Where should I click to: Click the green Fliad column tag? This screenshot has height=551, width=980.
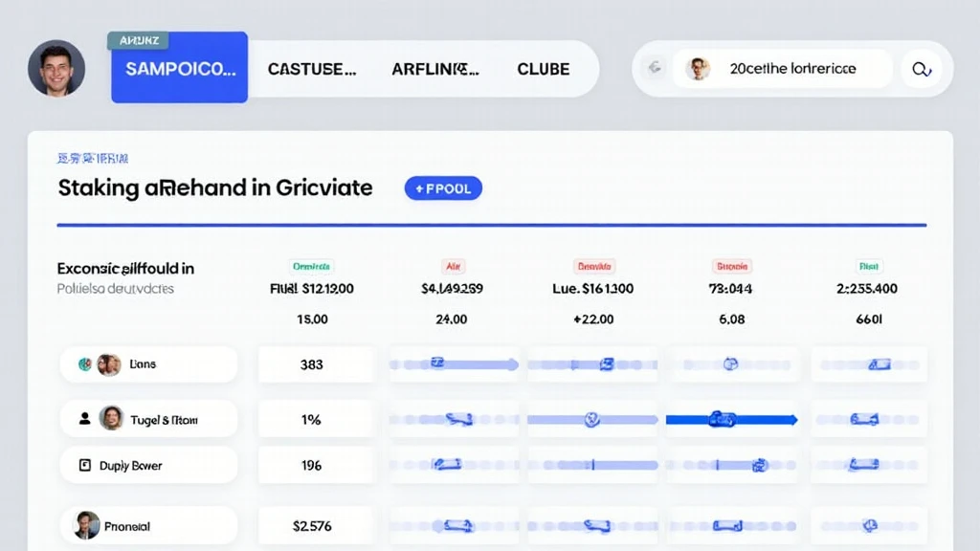tap(868, 267)
